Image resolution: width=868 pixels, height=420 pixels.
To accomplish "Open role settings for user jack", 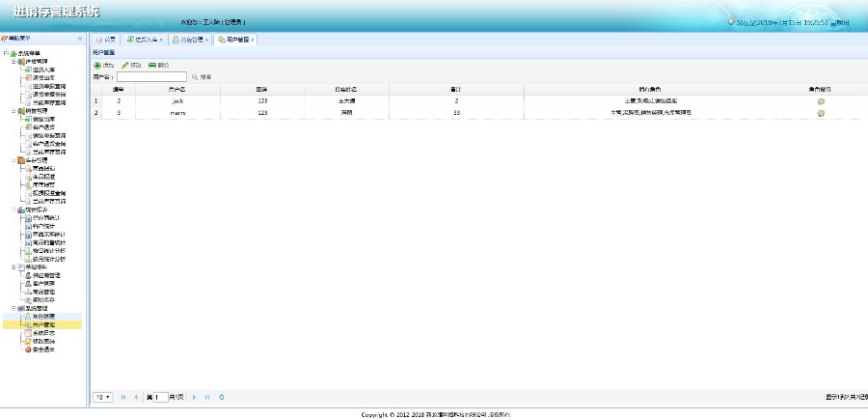I will [x=821, y=100].
